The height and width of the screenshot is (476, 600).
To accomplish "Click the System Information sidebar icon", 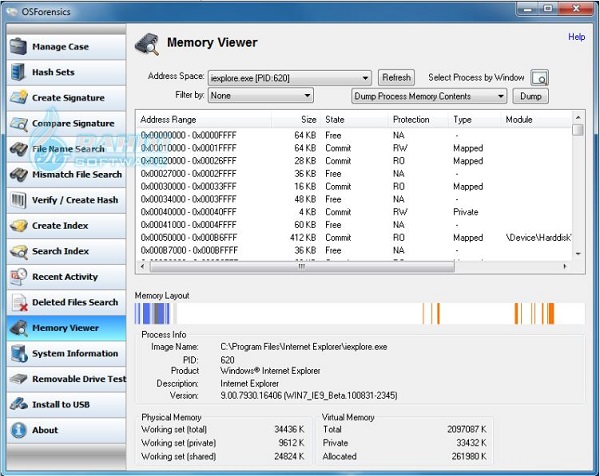I will point(18,353).
